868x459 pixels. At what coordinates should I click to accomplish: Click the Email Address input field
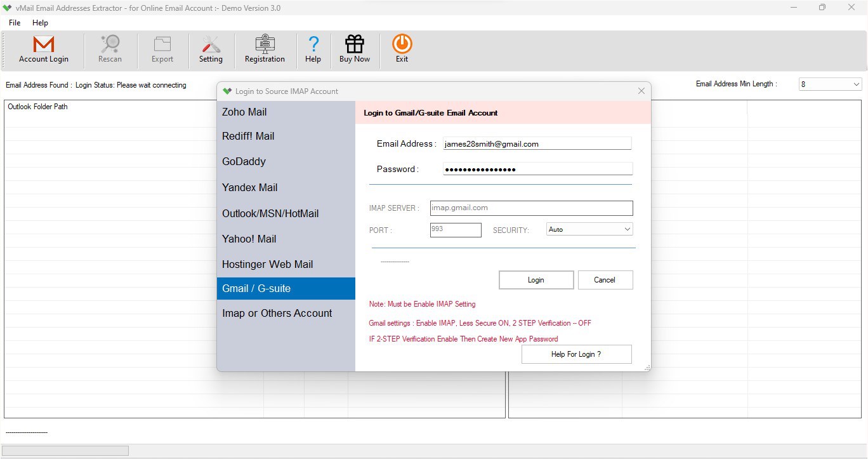537,143
